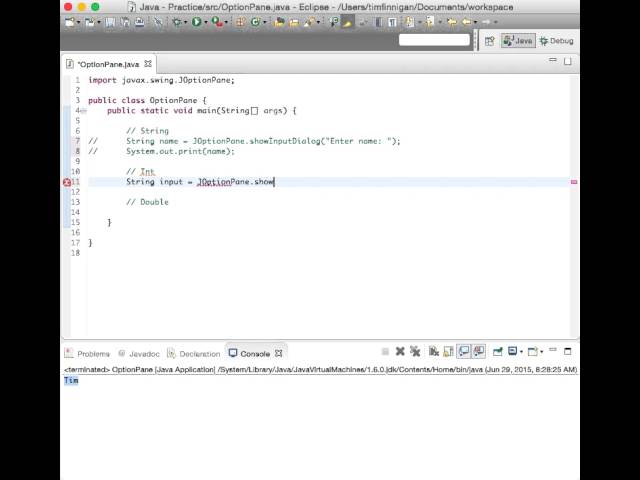Minimize the editor area
The width and height of the screenshot is (640, 480).
pyautogui.click(x=553, y=60)
